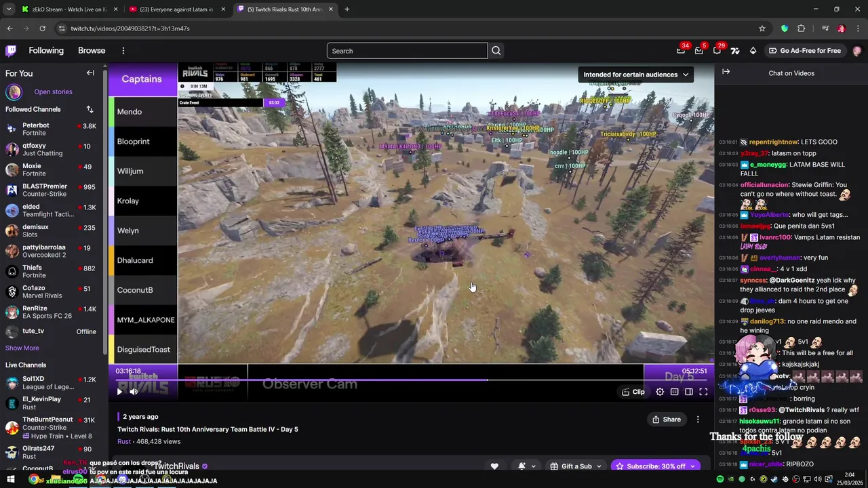The width and height of the screenshot is (868, 488).
Task: Open Sol1XD live channel
Action: click(x=54, y=383)
